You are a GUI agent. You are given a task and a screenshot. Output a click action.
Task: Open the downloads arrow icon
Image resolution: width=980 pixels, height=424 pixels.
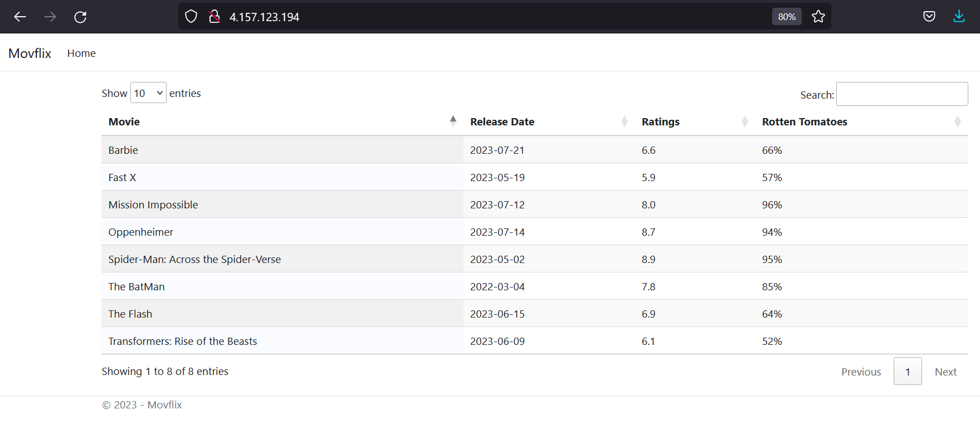click(x=959, y=17)
